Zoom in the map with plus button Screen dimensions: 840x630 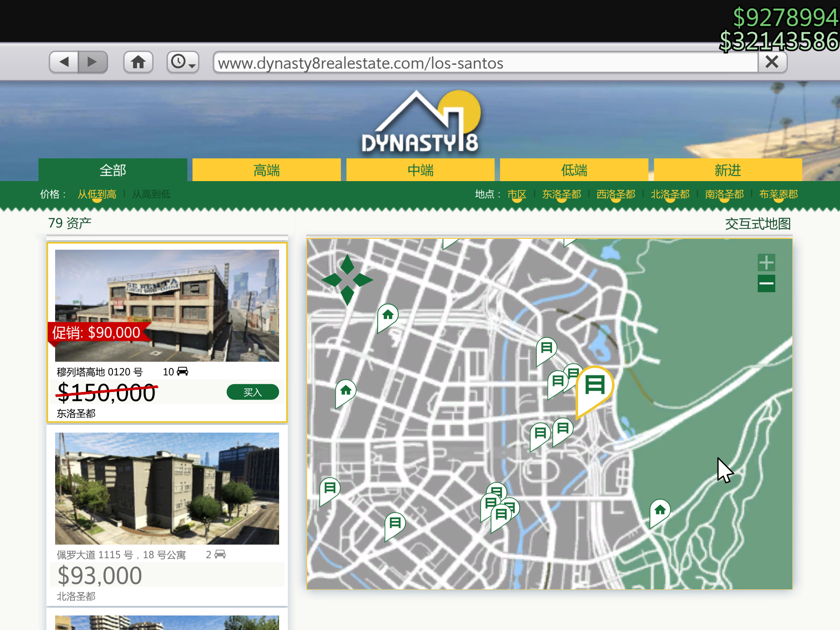pyautogui.click(x=766, y=262)
